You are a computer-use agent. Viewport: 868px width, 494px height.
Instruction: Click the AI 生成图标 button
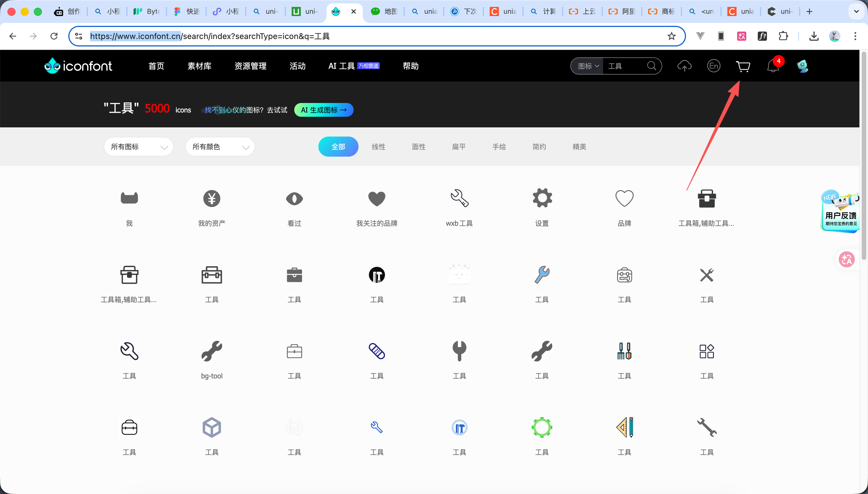coord(323,110)
